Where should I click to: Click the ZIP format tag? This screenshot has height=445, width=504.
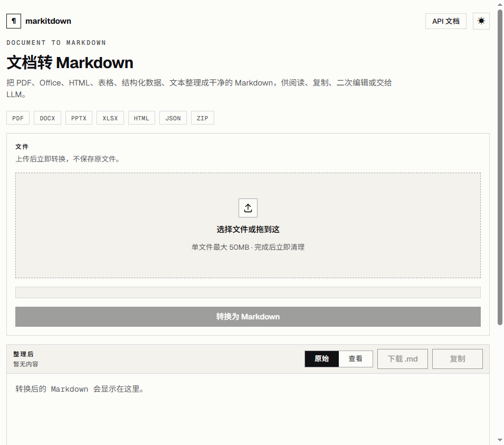click(203, 118)
